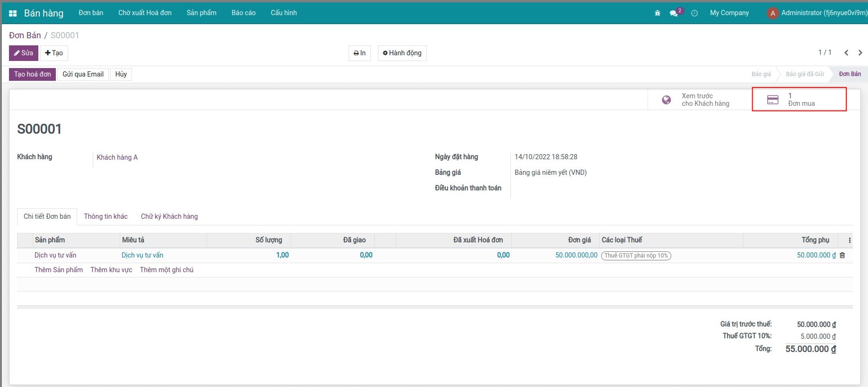Viewport: 868px width, 387px height.
Task: Open the Báo cáo menu
Action: coord(243,13)
